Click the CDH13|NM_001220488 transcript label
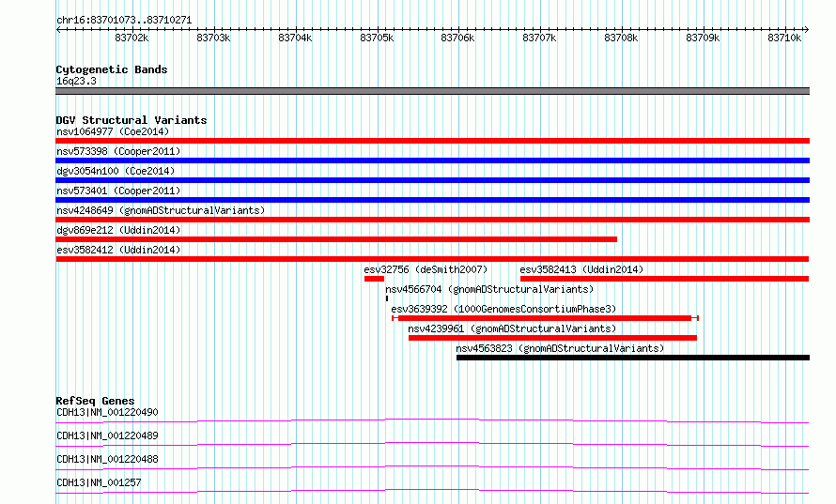This screenshot has height=504, width=836. click(x=107, y=459)
